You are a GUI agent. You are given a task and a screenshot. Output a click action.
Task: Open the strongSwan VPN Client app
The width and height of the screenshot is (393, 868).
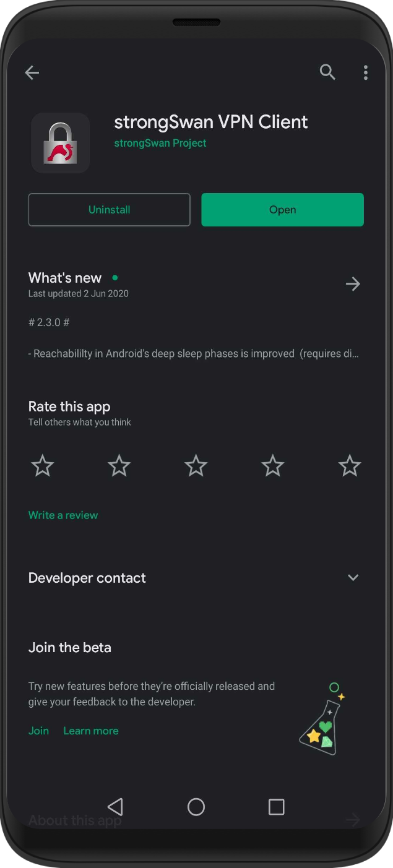[282, 210]
